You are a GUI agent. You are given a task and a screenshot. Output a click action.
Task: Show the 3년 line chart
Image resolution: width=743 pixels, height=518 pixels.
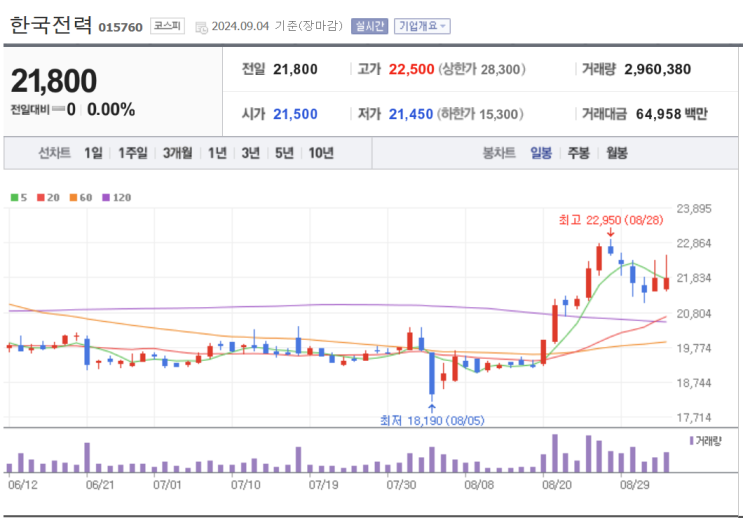point(250,153)
